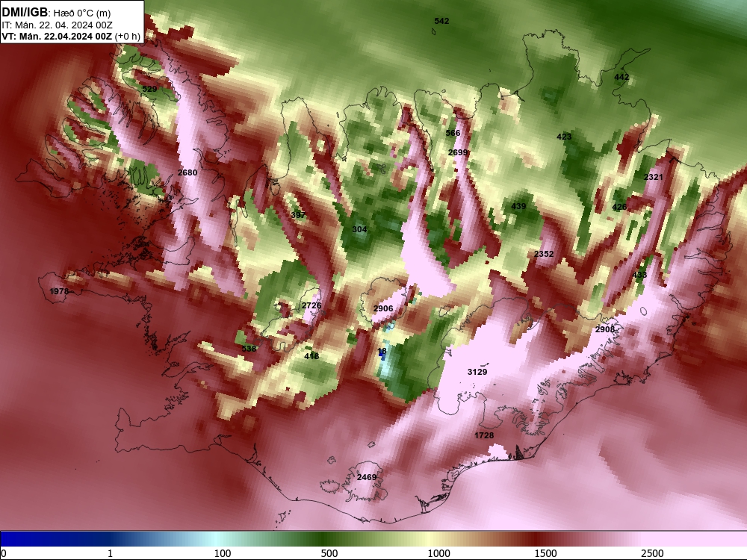Click the map value 423
This screenshot has height=560, width=747.
click(564, 137)
